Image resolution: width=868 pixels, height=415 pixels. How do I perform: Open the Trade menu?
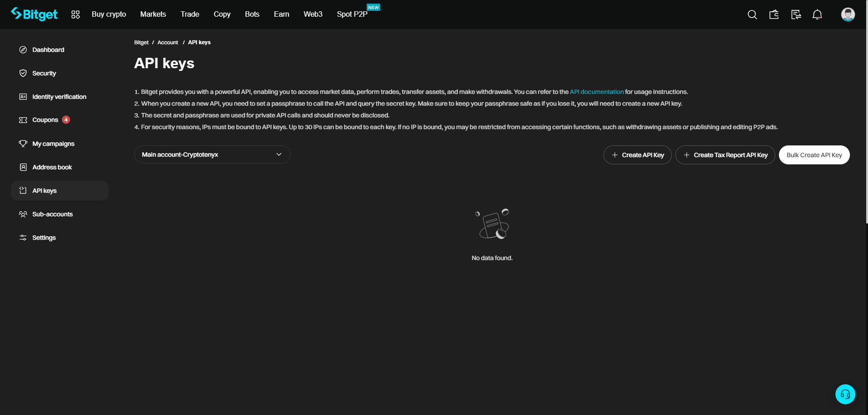[190, 14]
